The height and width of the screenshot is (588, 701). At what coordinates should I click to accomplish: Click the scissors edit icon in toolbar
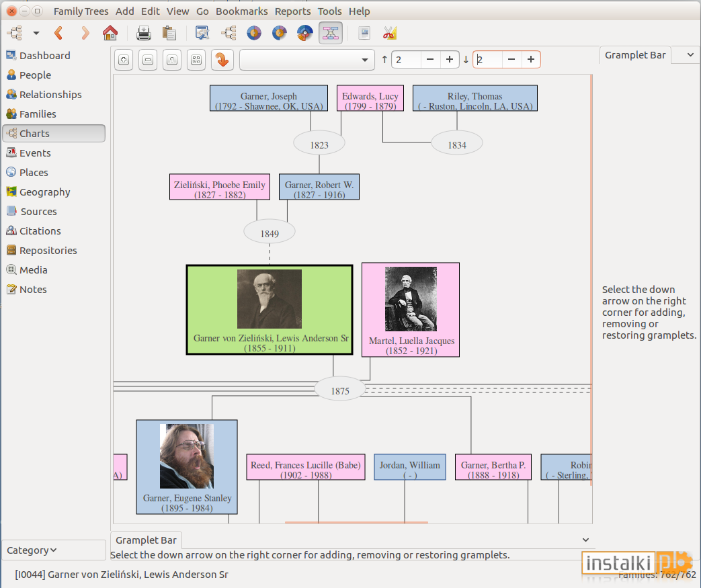click(389, 33)
